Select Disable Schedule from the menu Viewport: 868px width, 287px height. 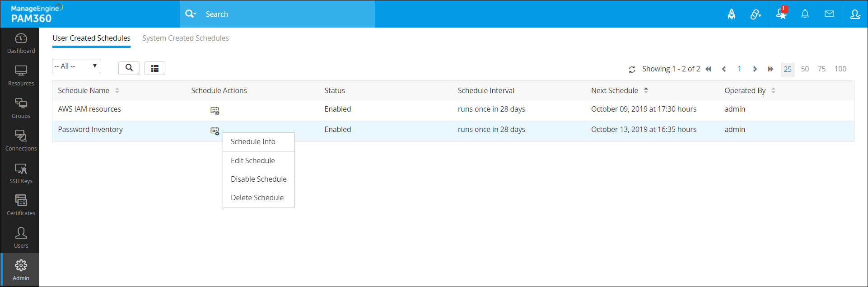[258, 179]
